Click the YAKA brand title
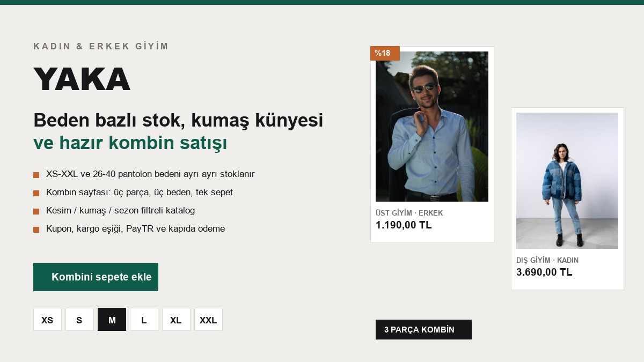 pyautogui.click(x=82, y=79)
